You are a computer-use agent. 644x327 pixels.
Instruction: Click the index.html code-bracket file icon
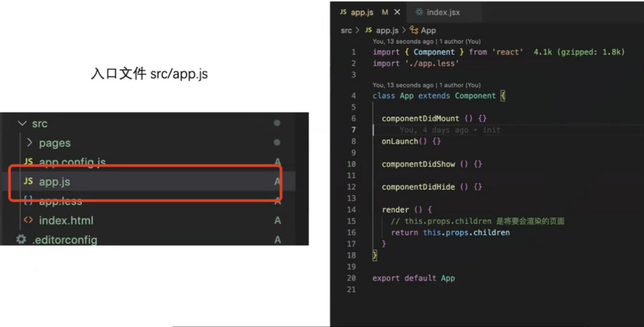(28, 220)
